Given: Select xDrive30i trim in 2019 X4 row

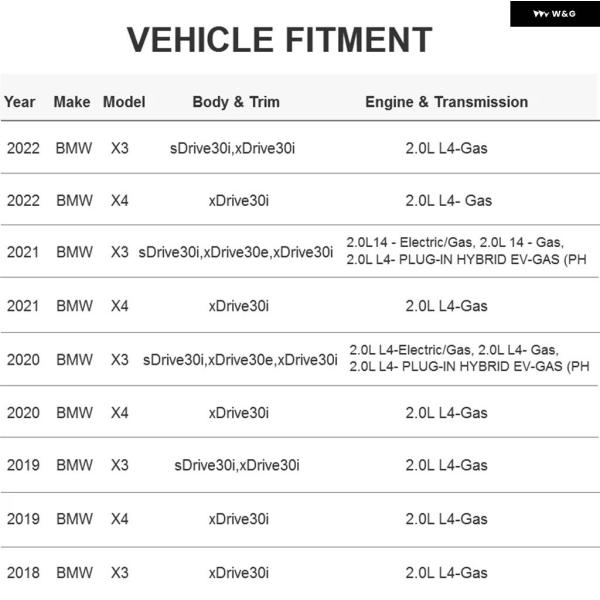Looking at the screenshot, I should (239, 519).
